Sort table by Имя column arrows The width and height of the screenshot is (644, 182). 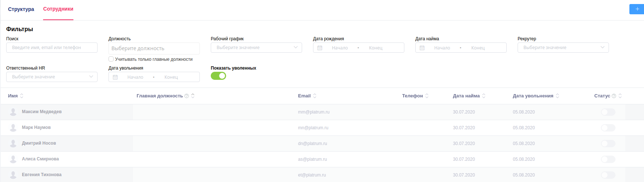point(22,96)
